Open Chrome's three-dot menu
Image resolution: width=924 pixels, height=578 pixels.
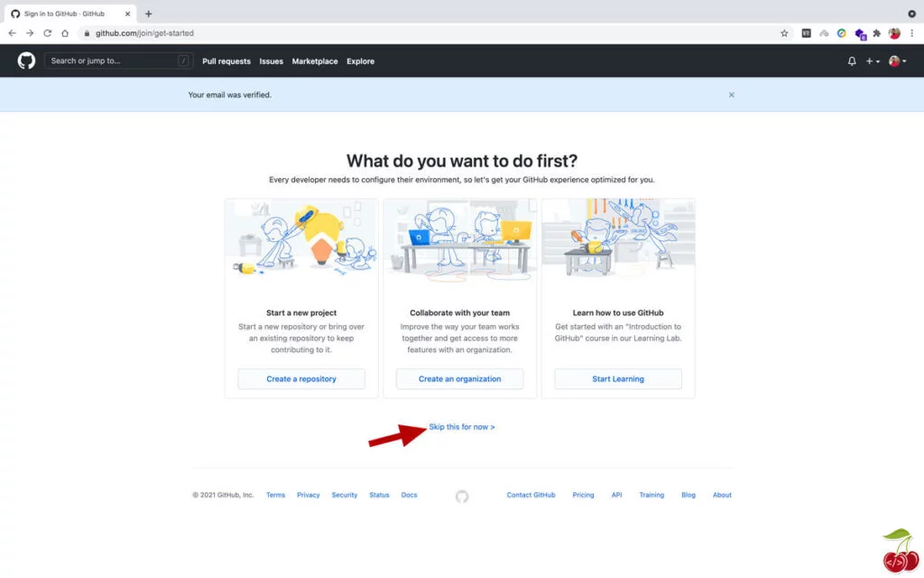point(912,33)
